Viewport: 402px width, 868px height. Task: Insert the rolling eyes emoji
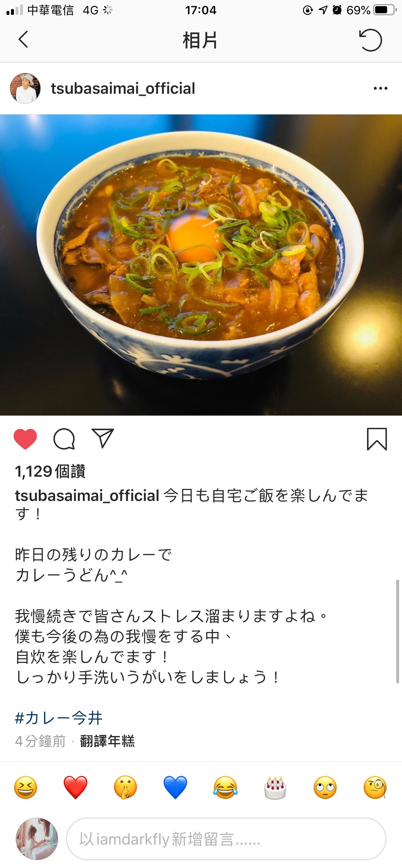pyautogui.click(x=325, y=788)
